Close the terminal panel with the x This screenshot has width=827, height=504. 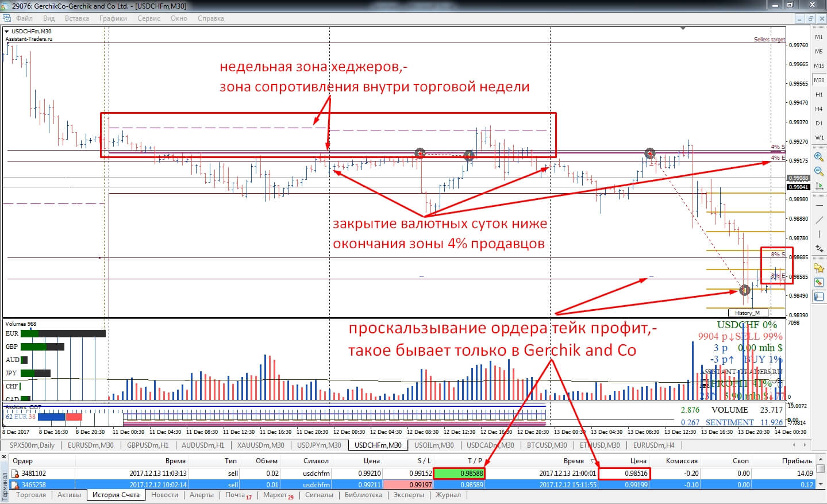tap(4, 457)
